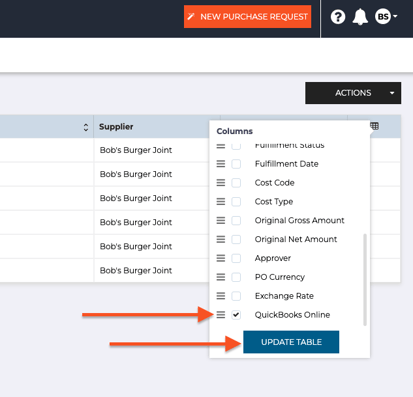View notifications via the bell icon

pyautogui.click(x=360, y=17)
